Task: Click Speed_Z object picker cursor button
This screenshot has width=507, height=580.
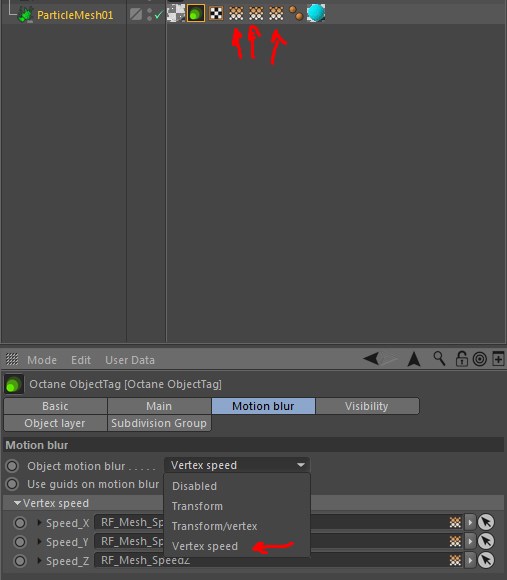Action: [x=486, y=560]
